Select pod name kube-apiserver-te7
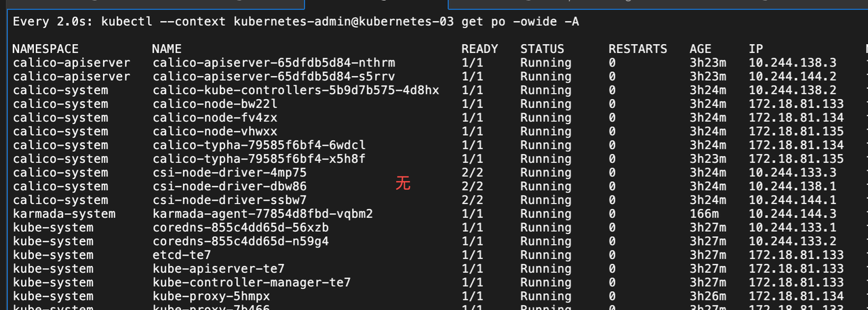868x310 pixels. 218,269
